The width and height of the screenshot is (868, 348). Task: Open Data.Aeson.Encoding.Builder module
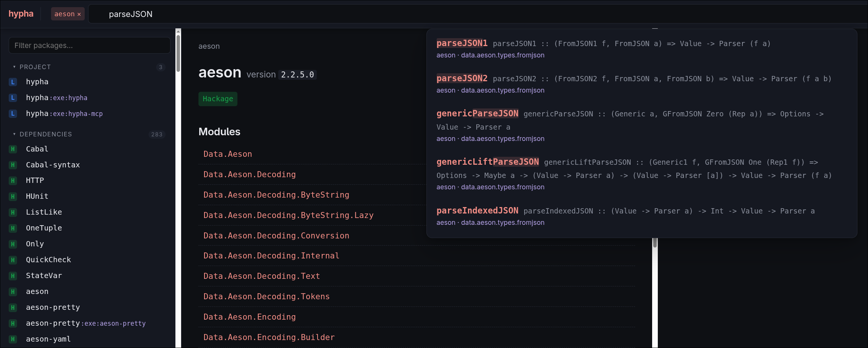point(269,337)
